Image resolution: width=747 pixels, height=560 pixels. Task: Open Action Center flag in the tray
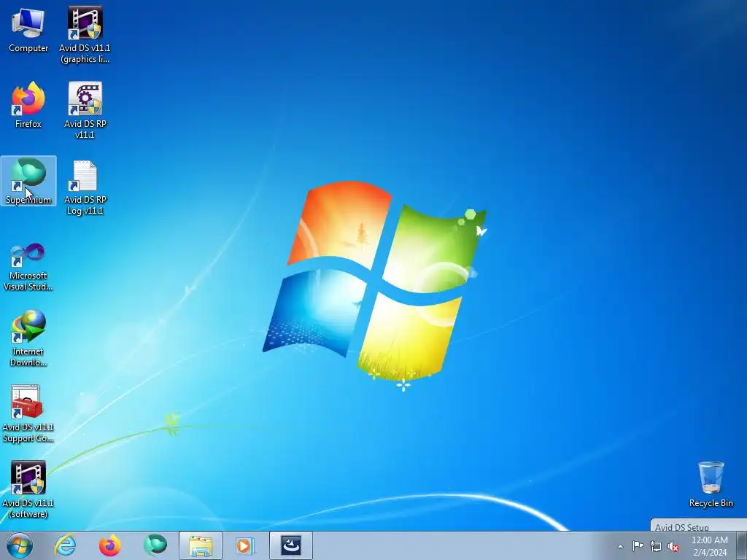[638, 546]
